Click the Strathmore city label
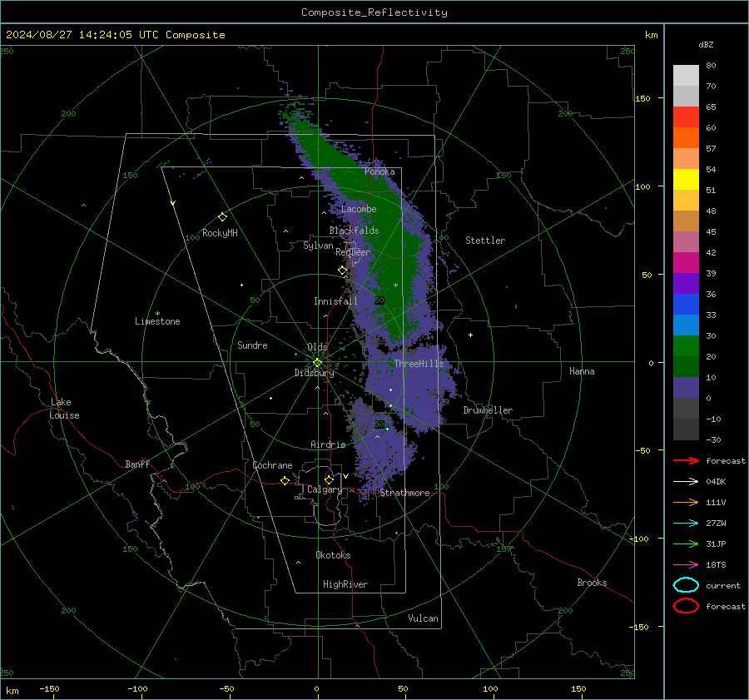 pyautogui.click(x=404, y=493)
